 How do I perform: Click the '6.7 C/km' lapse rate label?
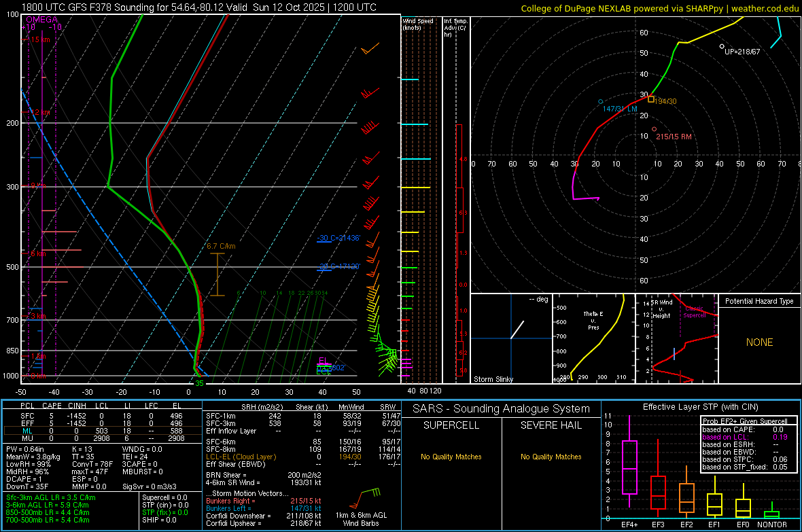pyautogui.click(x=221, y=246)
